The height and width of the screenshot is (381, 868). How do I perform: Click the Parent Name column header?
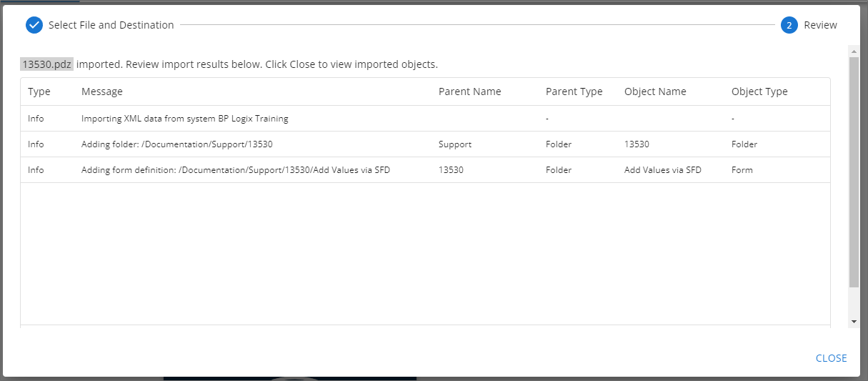[x=469, y=91]
